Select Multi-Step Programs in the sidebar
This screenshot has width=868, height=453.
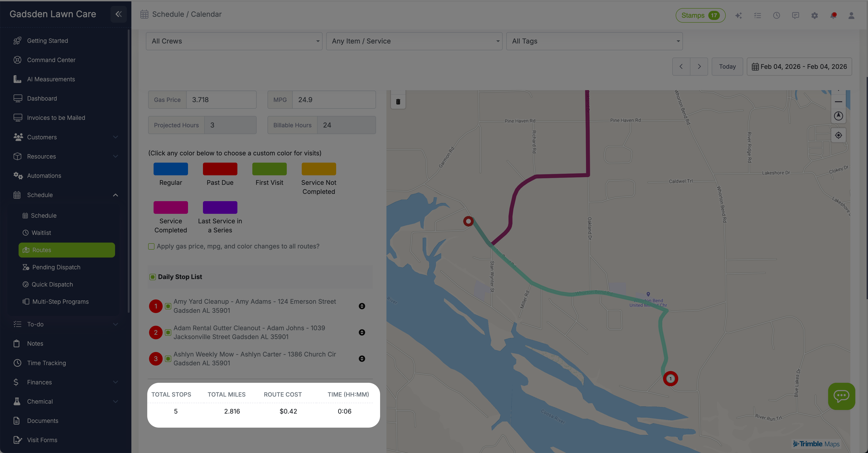tap(60, 301)
